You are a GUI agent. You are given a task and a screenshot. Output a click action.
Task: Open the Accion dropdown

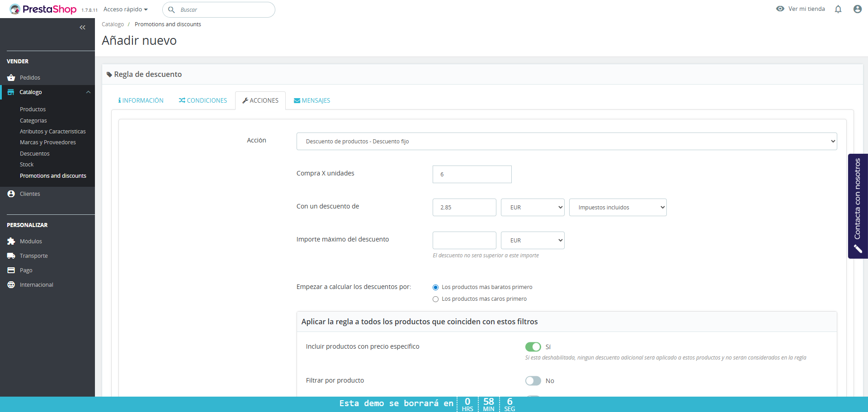point(566,141)
